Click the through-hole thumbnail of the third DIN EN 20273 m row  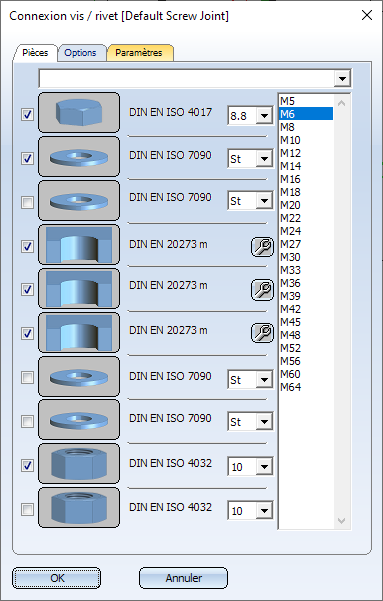(x=79, y=332)
